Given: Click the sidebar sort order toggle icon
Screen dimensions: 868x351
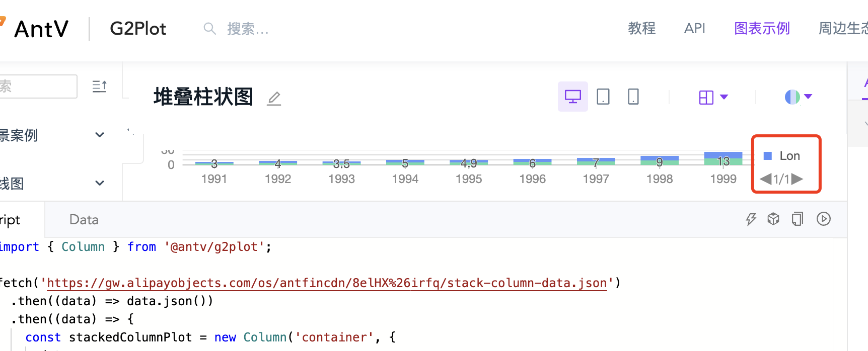Looking at the screenshot, I should coord(99,86).
